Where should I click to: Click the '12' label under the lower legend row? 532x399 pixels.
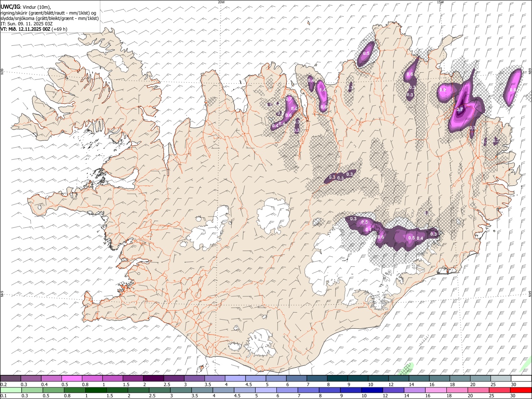point(385,396)
